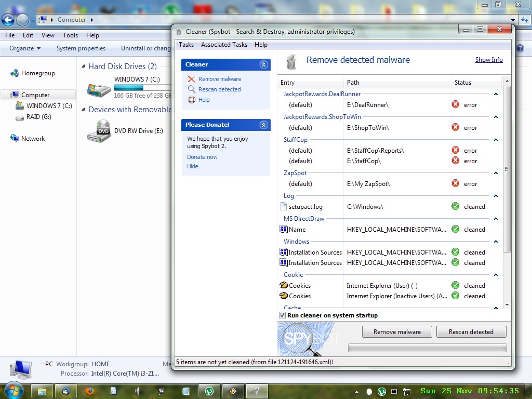Refresh the Explorer address bar

pyautogui.click(x=525, y=20)
